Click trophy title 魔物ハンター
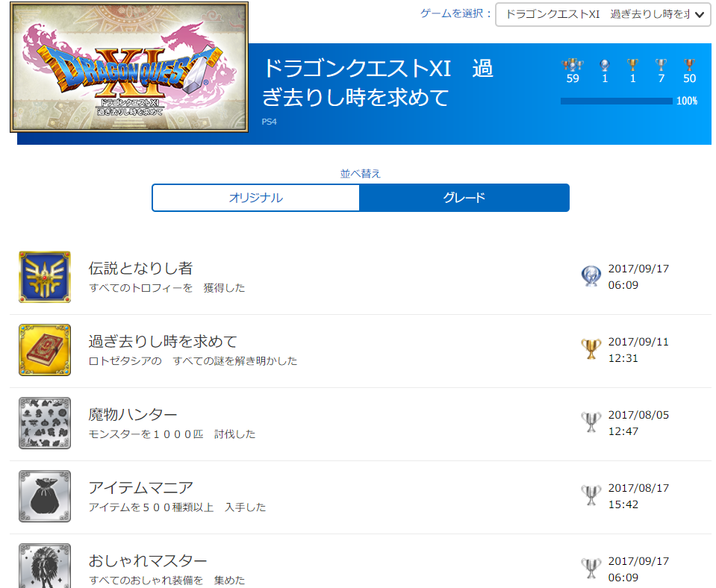The image size is (716, 588). point(133,414)
